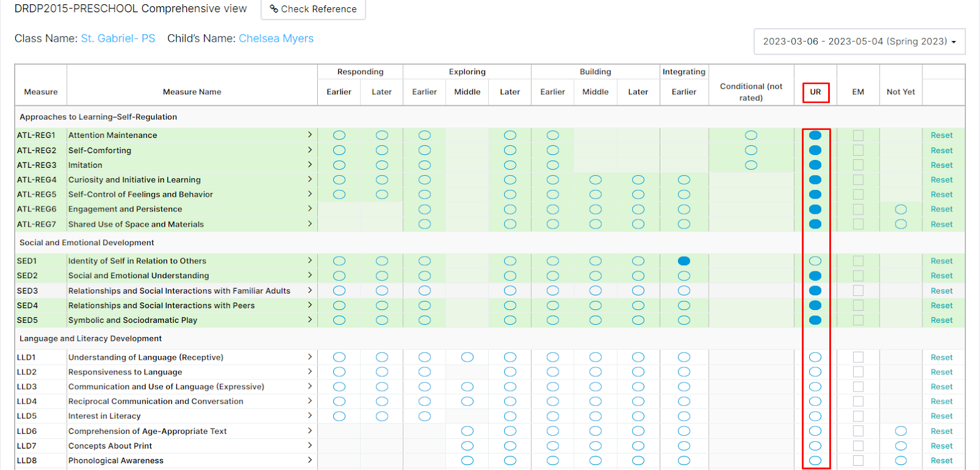Expand Responsiveness to Language chevron

tap(309, 371)
